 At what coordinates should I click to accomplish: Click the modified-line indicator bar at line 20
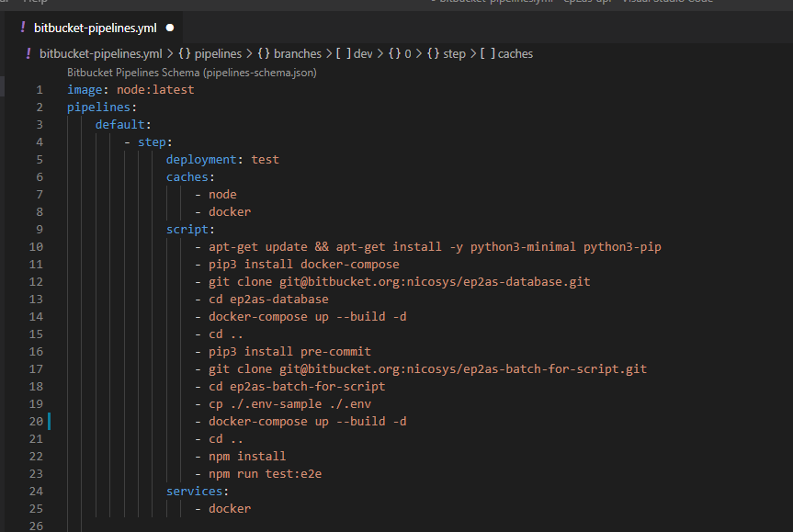coord(49,421)
